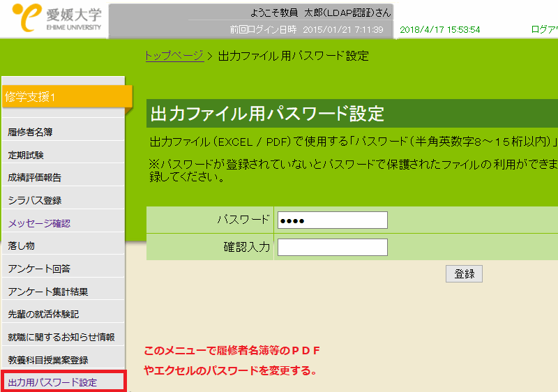Image resolution: width=558 pixels, height=392 pixels.
Task: Select 教養科目授業案登録 from the sidebar
Action: point(48,360)
